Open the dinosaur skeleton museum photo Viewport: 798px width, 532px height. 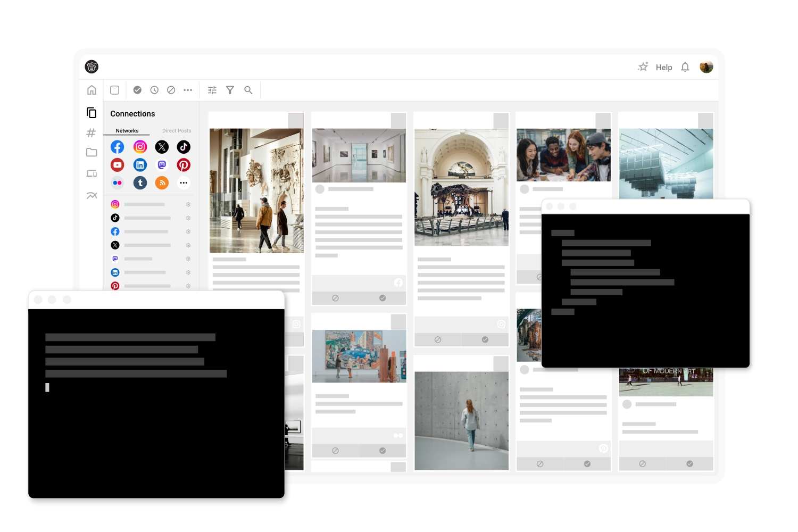pyautogui.click(x=461, y=187)
